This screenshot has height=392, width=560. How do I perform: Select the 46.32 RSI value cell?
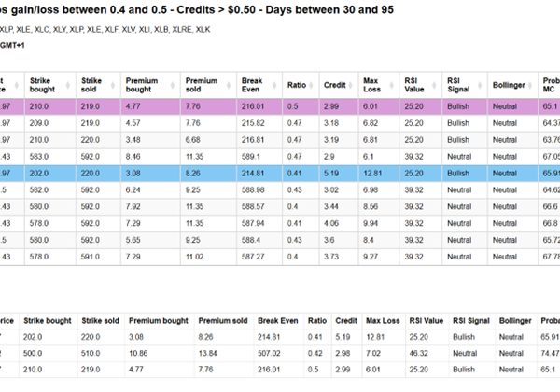tap(420, 354)
